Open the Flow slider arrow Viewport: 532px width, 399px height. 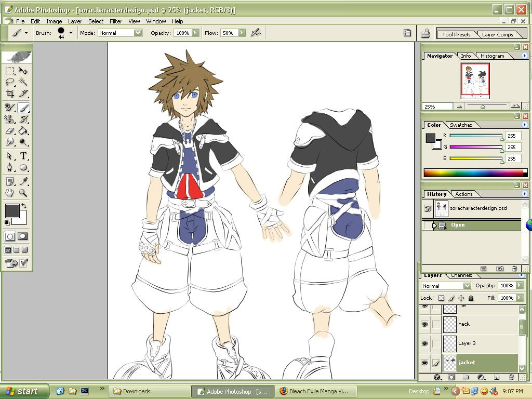point(242,33)
